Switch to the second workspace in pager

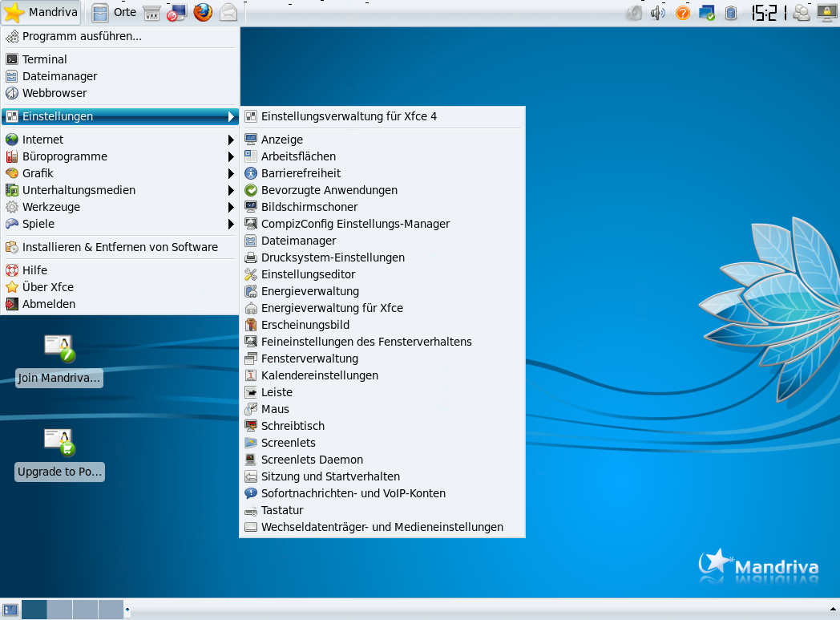point(60,610)
